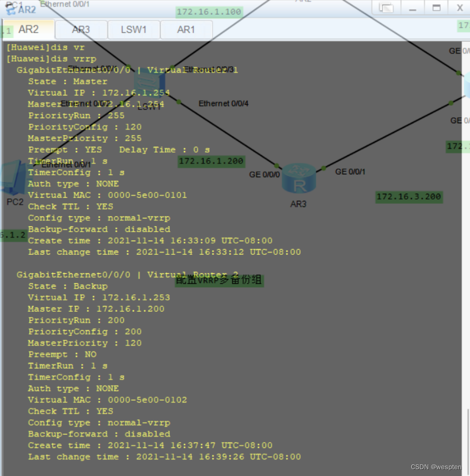Click the 'State : Master' line

[68, 82]
